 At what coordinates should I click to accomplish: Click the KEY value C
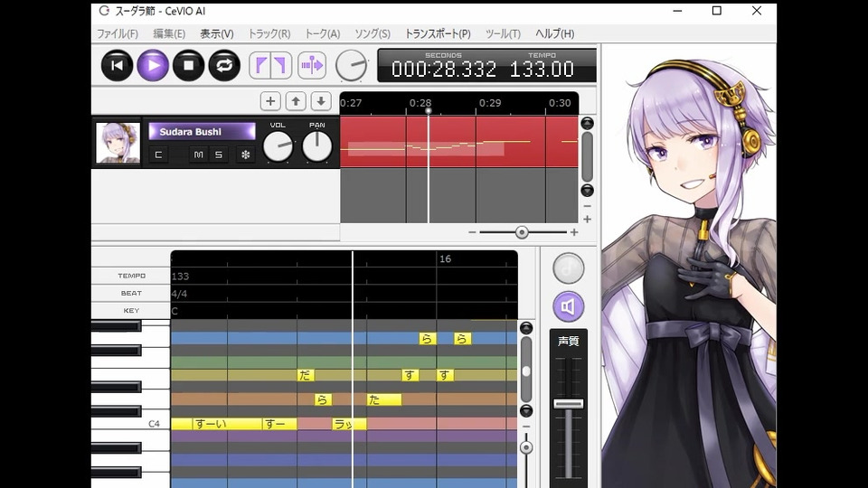click(x=175, y=311)
